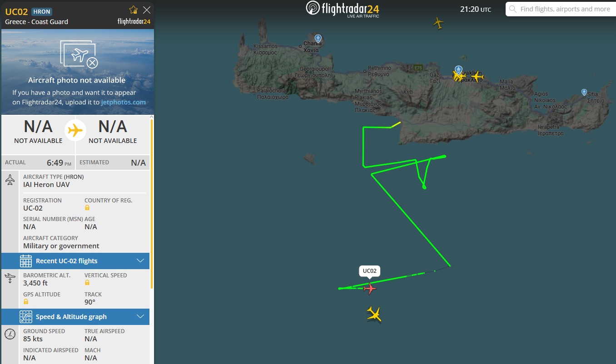The height and width of the screenshot is (364, 616).
Task: Close the UC02 flight details panel
Action: click(147, 10)
